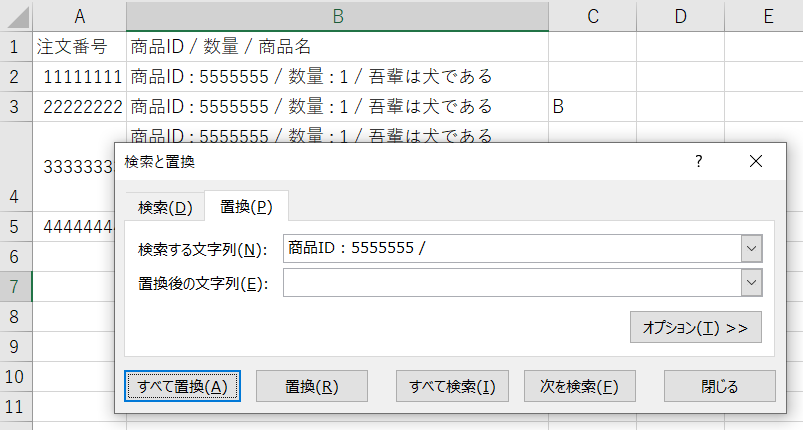803x430 pixels.
Task: Select column A header
Action: 79,16
